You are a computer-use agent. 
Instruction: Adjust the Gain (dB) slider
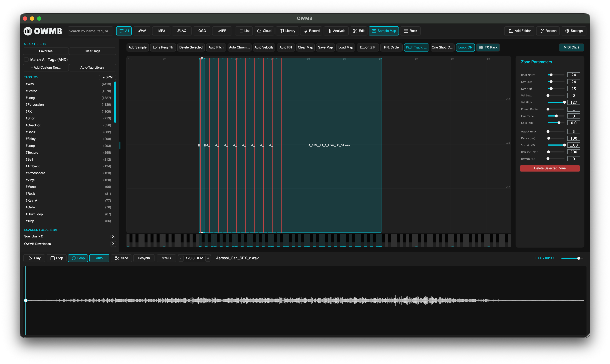[x=556, y=123]
